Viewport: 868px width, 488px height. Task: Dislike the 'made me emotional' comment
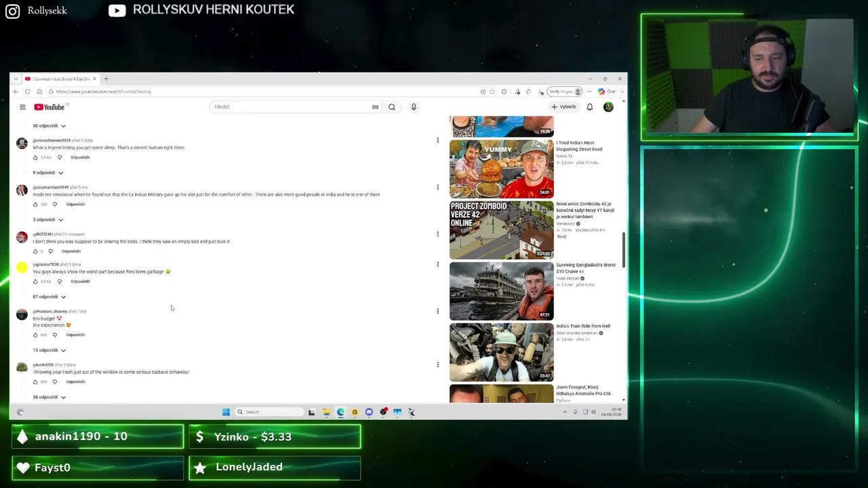click(x=55, y=204)
